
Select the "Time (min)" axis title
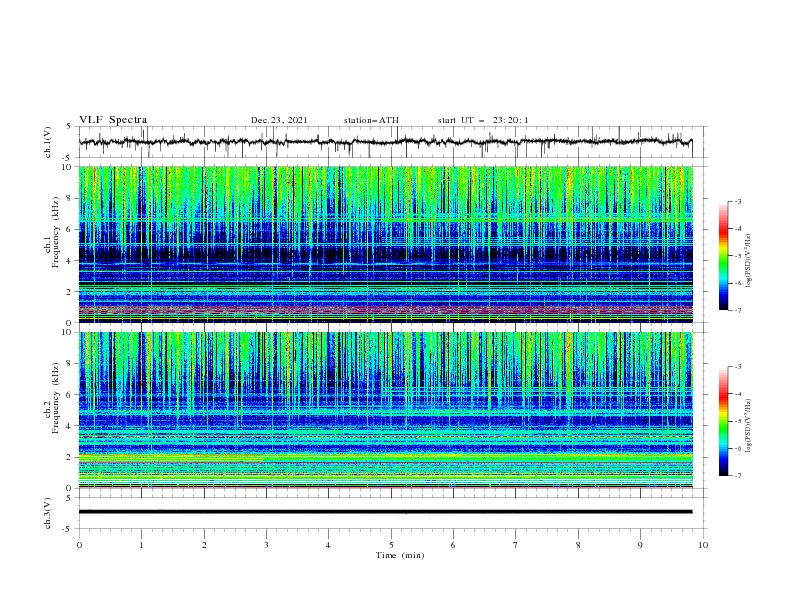(x=400, y=555)
